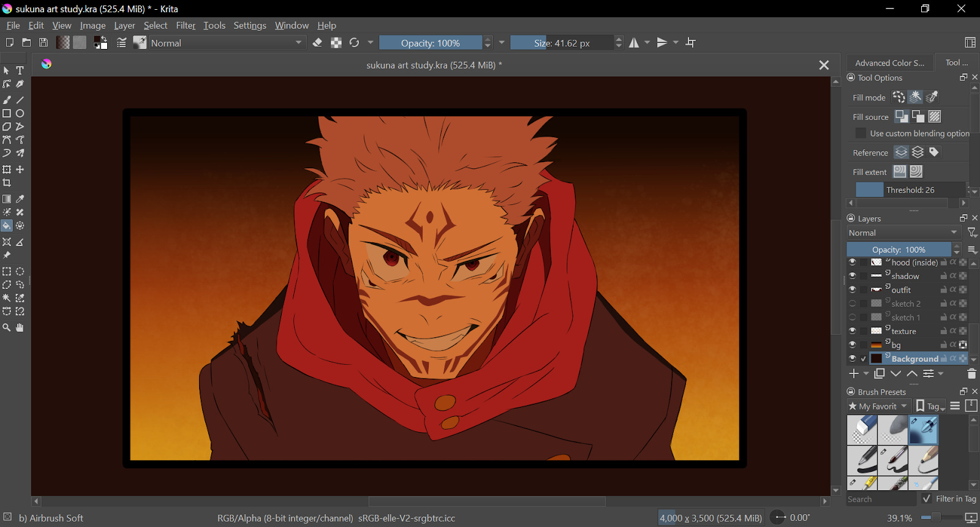Delete the selected layer with trash icon
The image size is (980, 527).
(x=971, y=373)
